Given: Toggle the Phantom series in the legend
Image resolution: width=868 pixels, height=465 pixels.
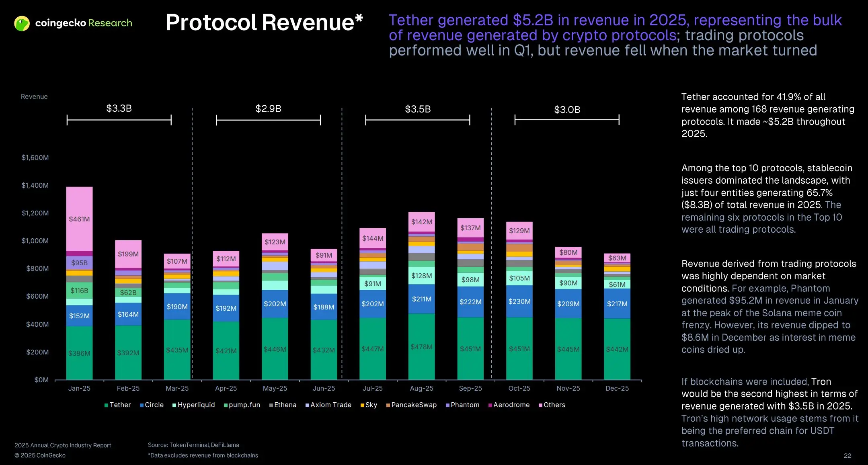Looking at the screenshot, I should [x=447, y=405].
